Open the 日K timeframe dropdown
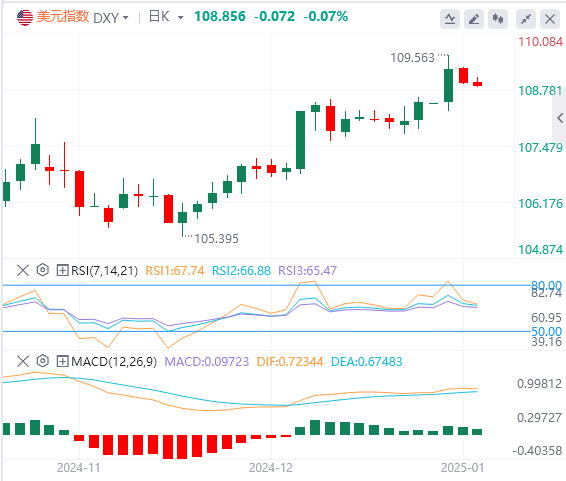 (166, 17)
